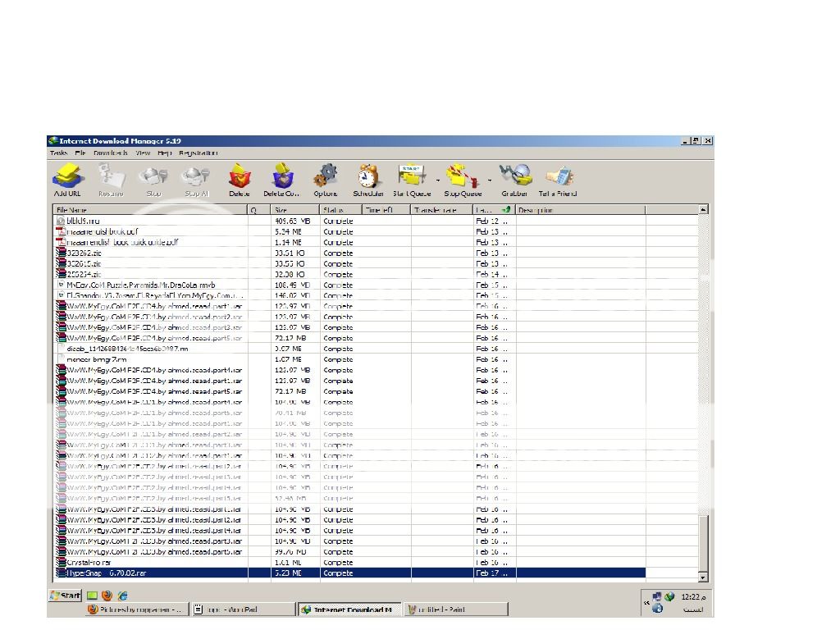Viewport: 840px width, 630px height.
Task: Expand hidden system tray icons chevron
Action: click(x=646, y=603)
